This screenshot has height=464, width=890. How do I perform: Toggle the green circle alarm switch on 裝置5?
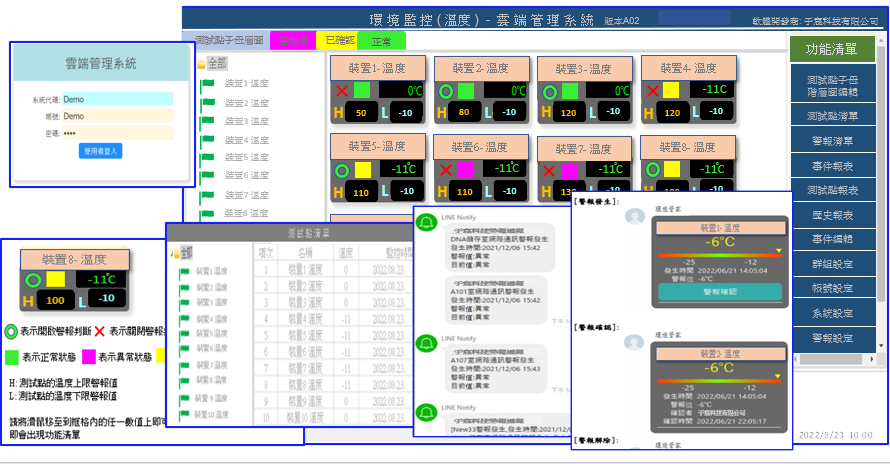click(x=342, y=170)
